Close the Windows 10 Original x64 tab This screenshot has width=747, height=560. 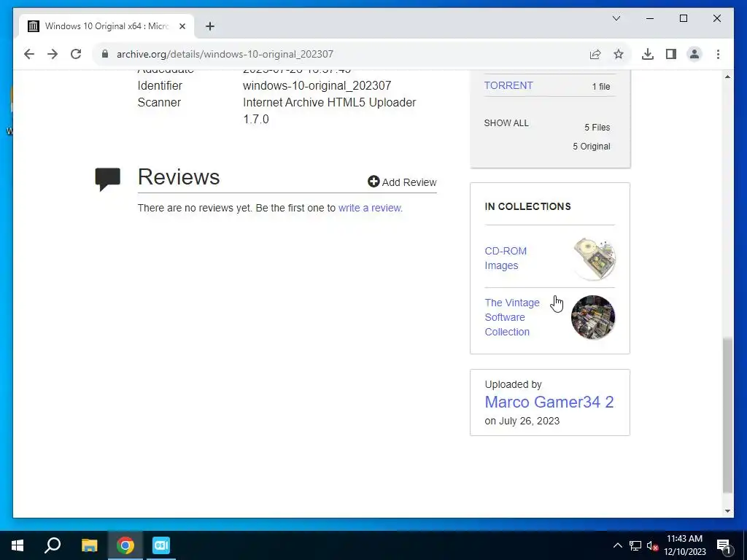pyautogui.click(x=182, y=26)
